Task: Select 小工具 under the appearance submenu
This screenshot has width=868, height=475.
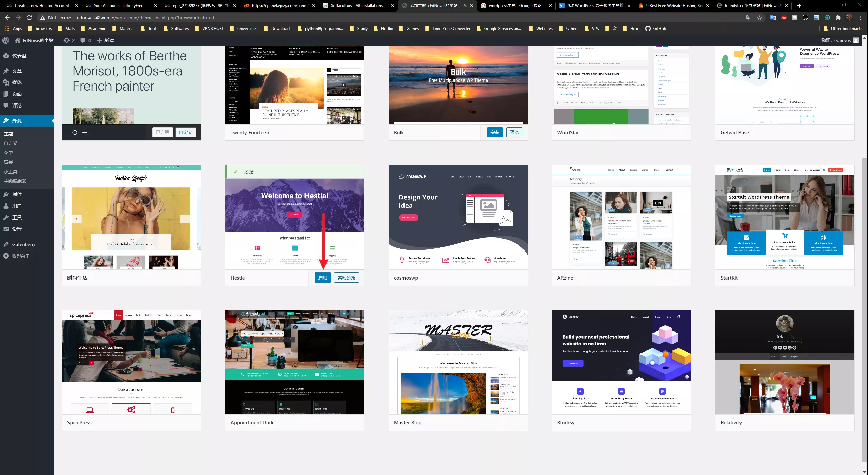Action: point(11,172)
